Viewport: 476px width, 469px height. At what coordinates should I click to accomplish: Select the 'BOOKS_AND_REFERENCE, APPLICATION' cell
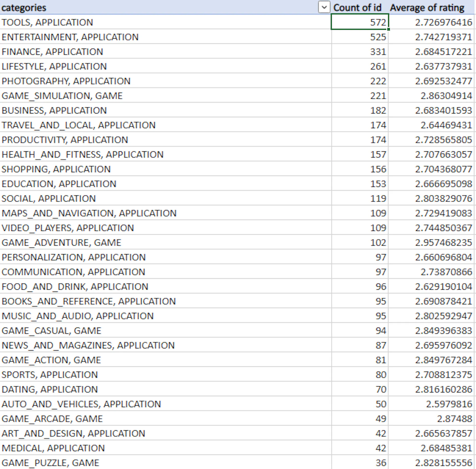[x=166, y=301]
